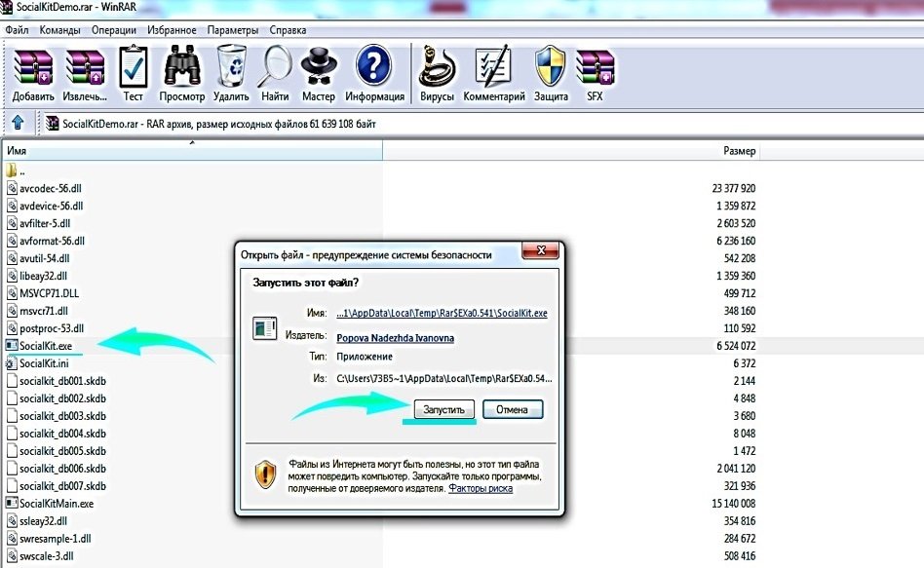
Task: Click size value 23 377 920
Action: (x=734, y=188)
